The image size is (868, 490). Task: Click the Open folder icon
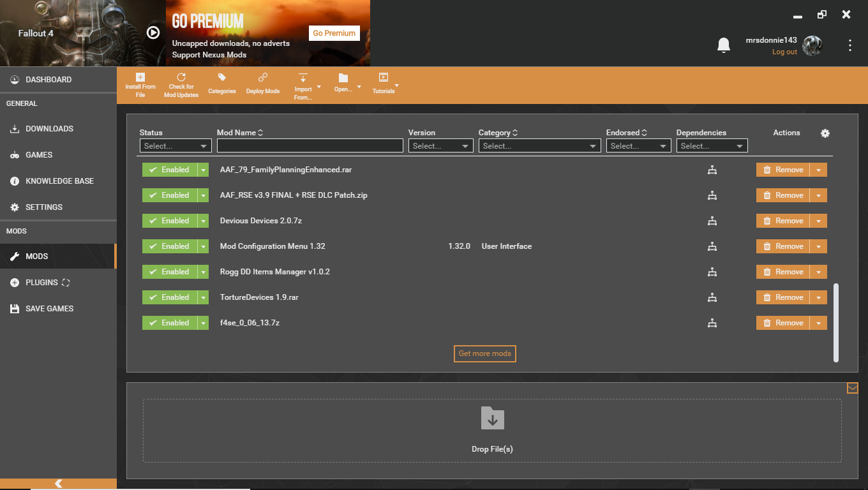click(x=343, y=78)
